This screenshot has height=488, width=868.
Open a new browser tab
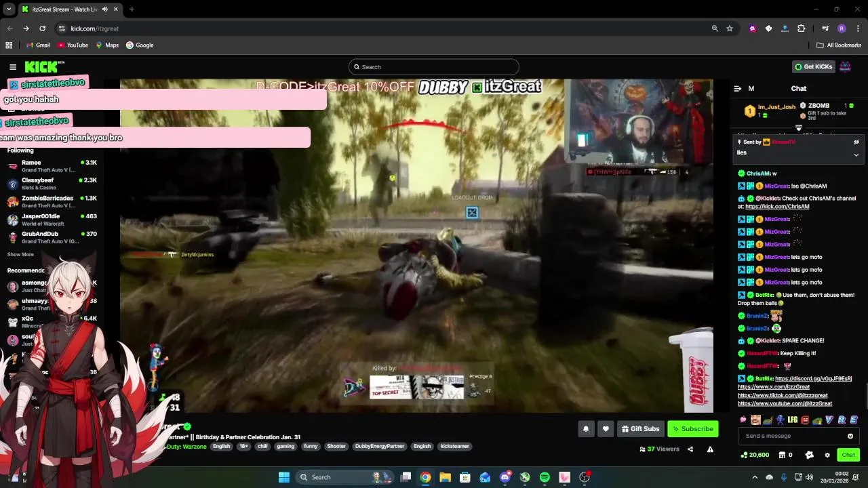tap(132, 9)
